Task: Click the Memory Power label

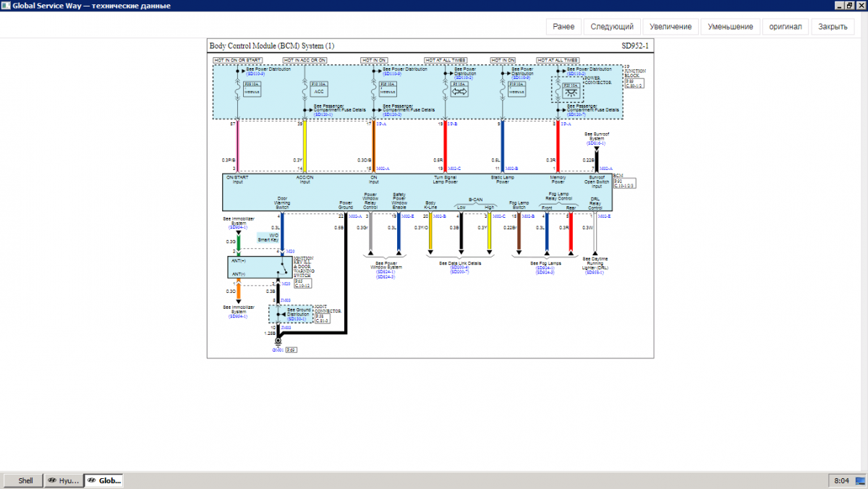Action: (x=558, y=179)
